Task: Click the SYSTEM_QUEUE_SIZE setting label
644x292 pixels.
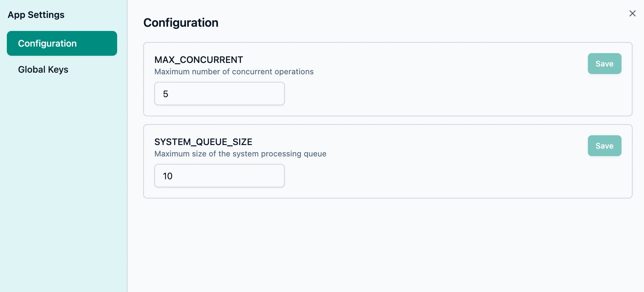Action: (203, 142)
